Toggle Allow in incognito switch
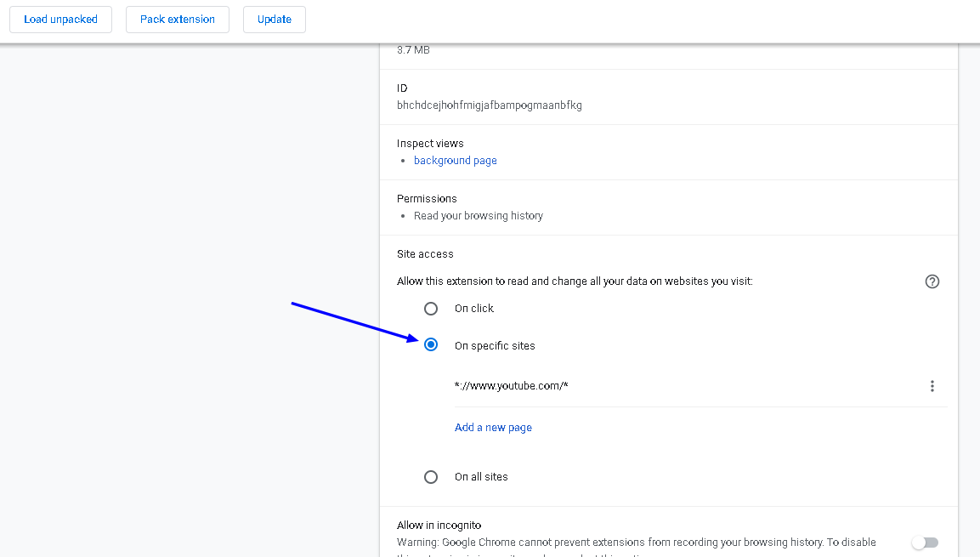 click(x=925, y=543)
